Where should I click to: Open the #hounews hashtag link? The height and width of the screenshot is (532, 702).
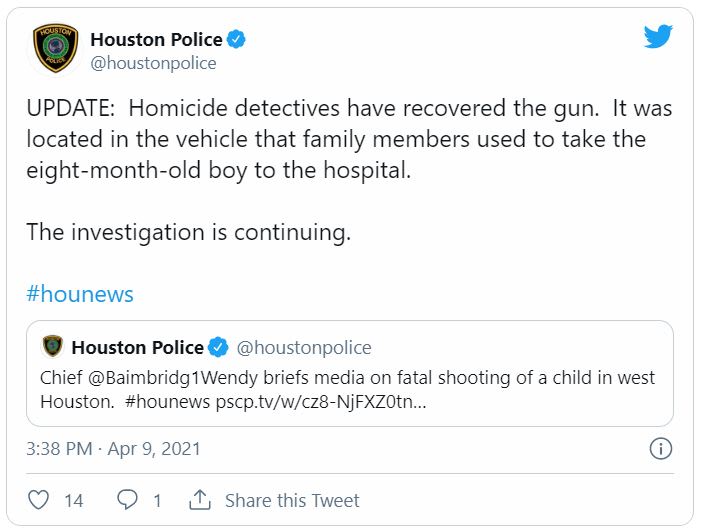click(x=80, y=294)
